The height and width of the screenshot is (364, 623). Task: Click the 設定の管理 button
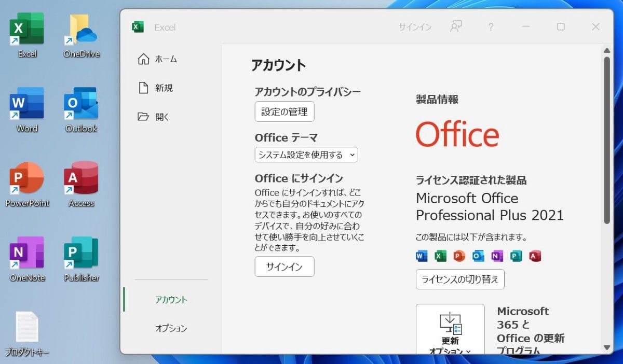[x=285, y=111]
